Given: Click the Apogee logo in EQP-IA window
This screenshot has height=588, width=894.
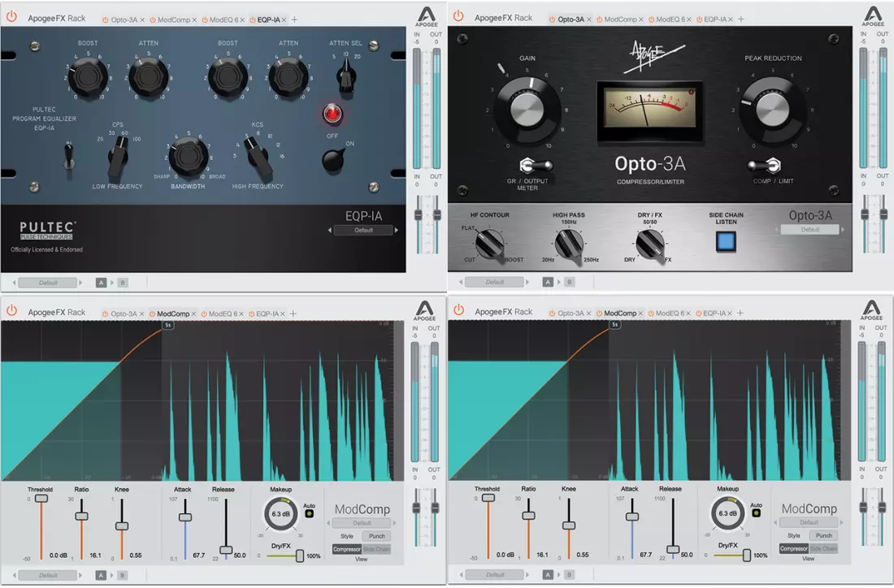Looking at the screenshot, I should pyautogui.click(x=426, y=16).
